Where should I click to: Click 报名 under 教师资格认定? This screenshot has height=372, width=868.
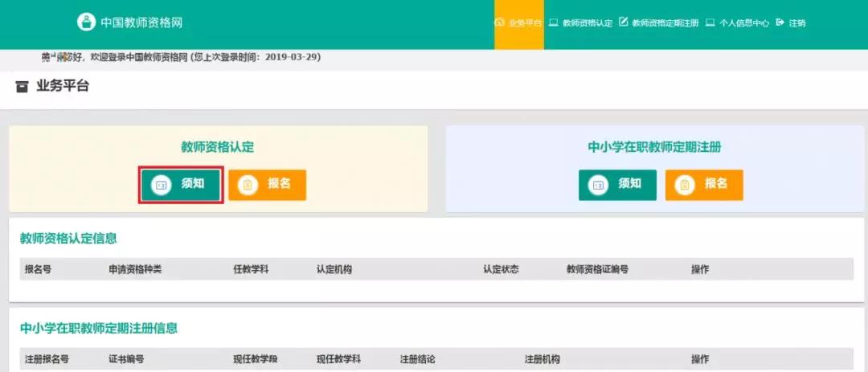pos(268,185)
